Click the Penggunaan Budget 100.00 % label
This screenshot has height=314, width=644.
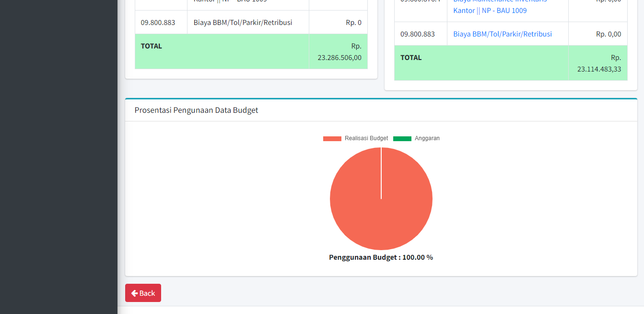(381, 257)
